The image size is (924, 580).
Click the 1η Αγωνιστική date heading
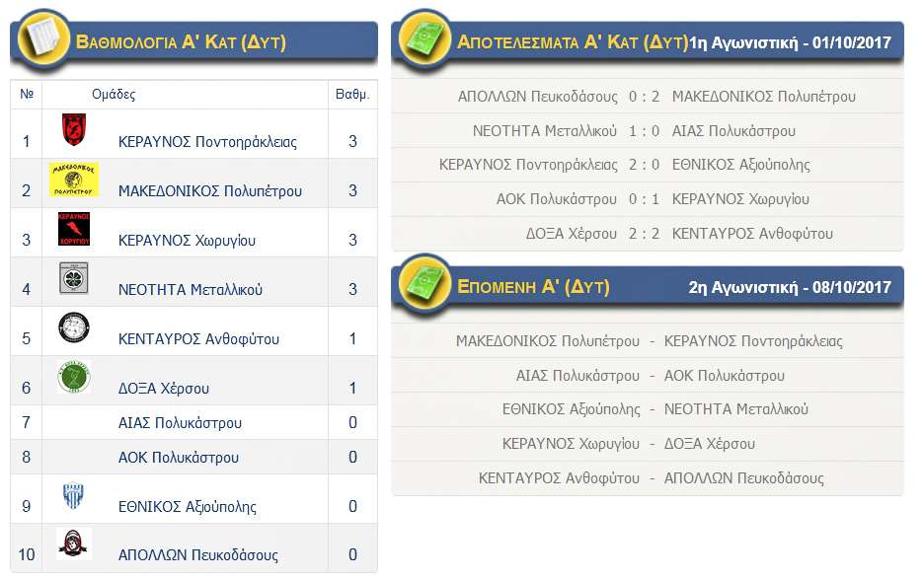coord(790,42)
